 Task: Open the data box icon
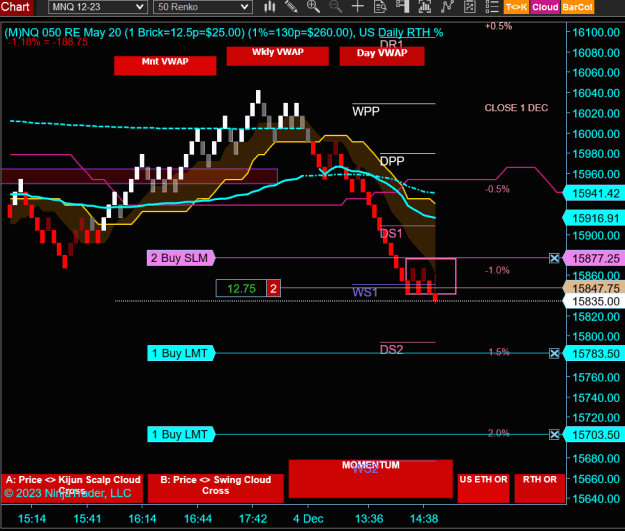(380, 6)
